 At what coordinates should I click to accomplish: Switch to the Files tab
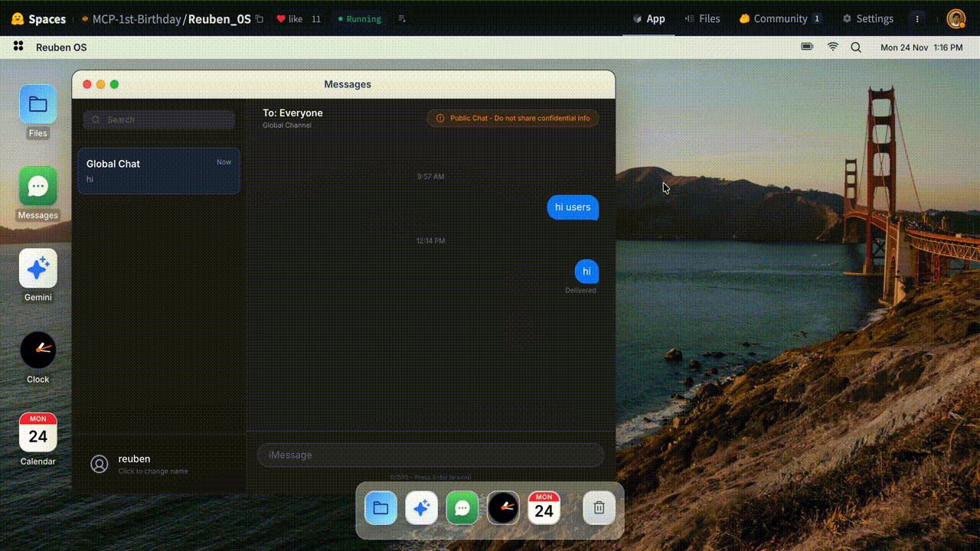[702, 19]
